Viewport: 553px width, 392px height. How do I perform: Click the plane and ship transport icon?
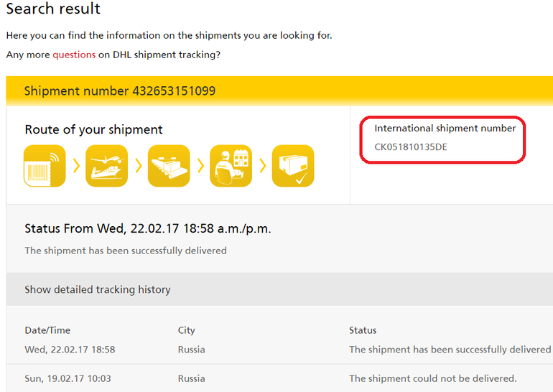(106, 166)
